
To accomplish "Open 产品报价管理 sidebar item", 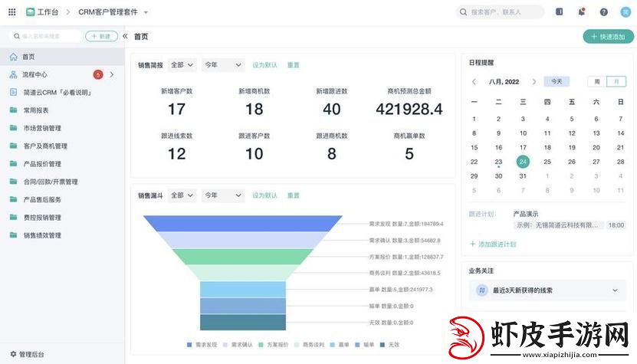I will (62, 164).
